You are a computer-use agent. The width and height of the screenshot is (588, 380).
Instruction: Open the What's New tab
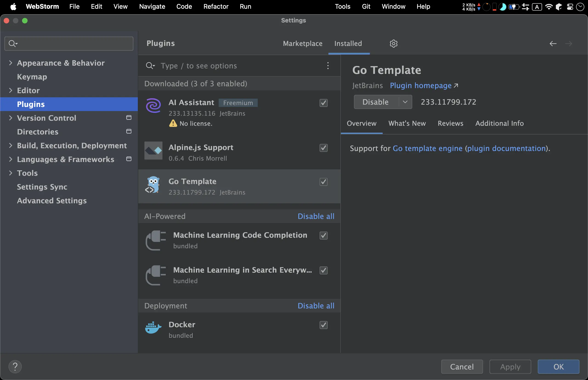click(407, 123)
